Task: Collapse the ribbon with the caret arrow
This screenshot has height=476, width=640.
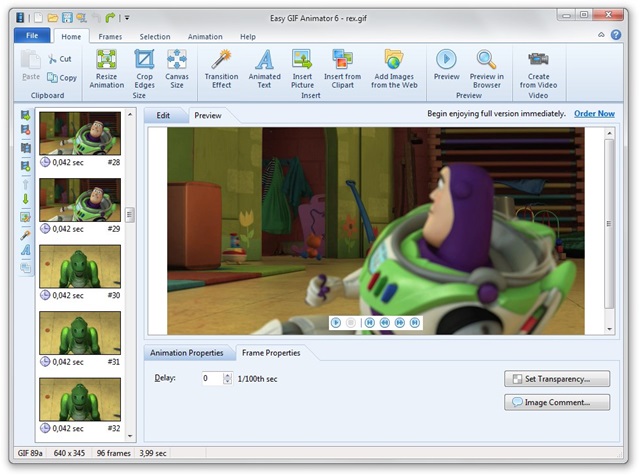Action: [x=601, y=35]
